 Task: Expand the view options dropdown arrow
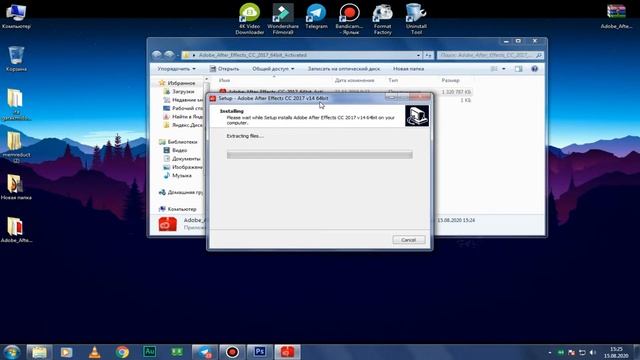(x=504, y=69)
